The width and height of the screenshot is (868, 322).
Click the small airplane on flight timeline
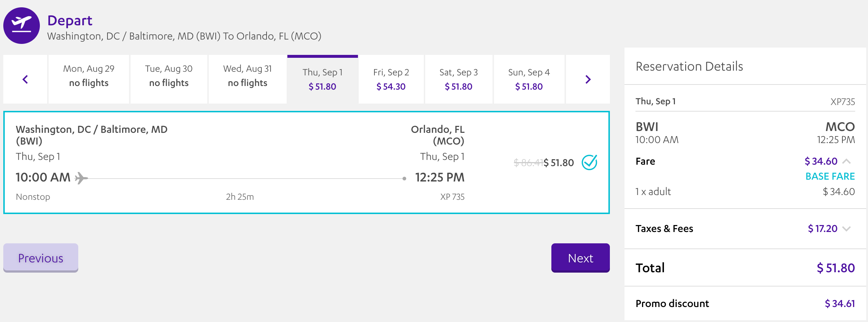click(x=81, y=178)
